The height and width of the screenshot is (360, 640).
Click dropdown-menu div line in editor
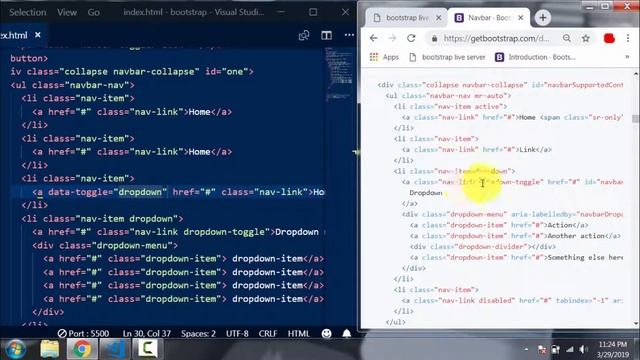pyautogui.click(x=105, y=245)
